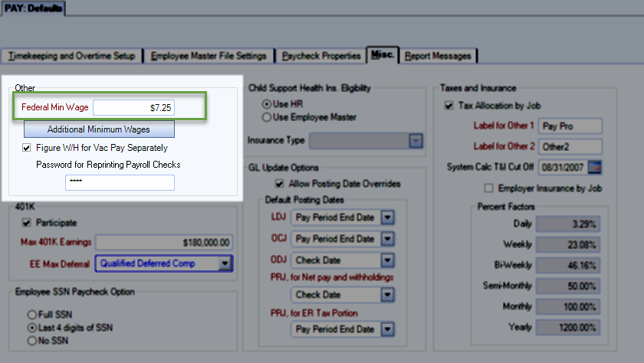The image size is (644, 363).
Task: Expand the Insurance Type dropdown
Action: pos(416,141)
